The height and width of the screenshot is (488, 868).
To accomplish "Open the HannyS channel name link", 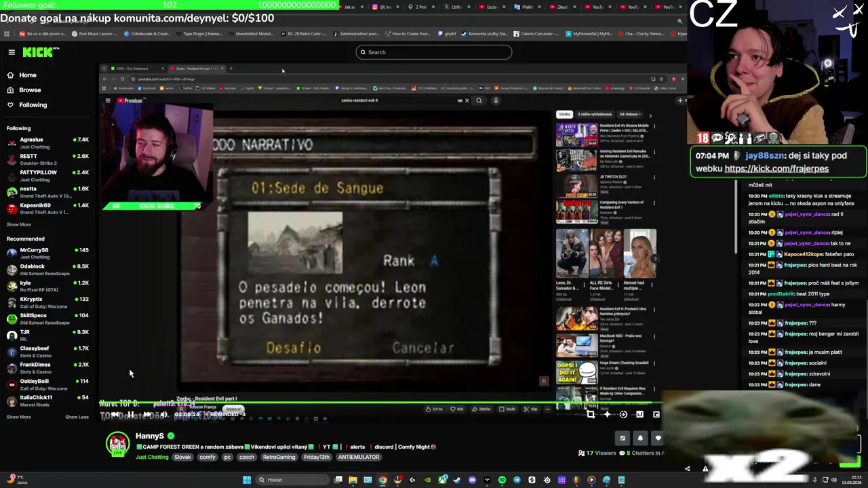I will (x=150, y=436).
